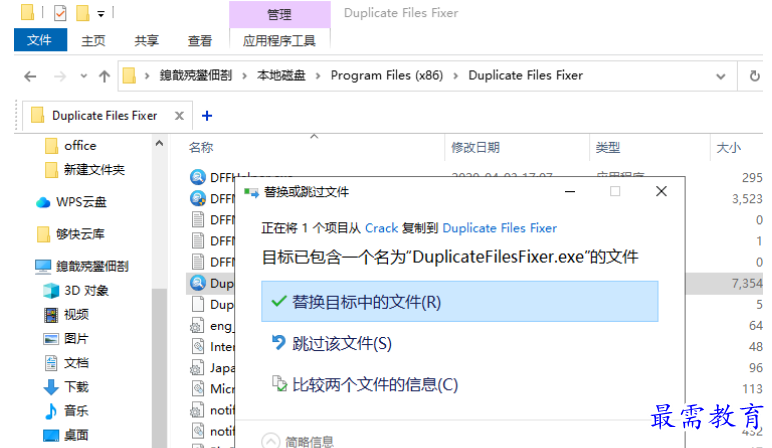Click the WPS cloud icon
Viewport: 772px width, 448px height.
tap(43, 202)
